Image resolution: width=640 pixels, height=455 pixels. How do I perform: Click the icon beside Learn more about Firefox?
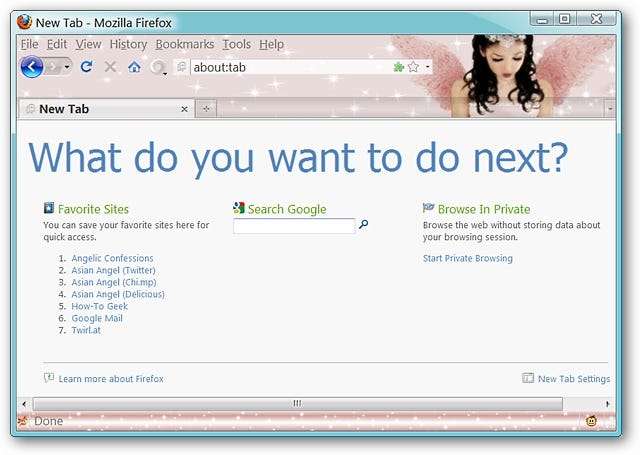pyautogui.click(x=49, y=378)
